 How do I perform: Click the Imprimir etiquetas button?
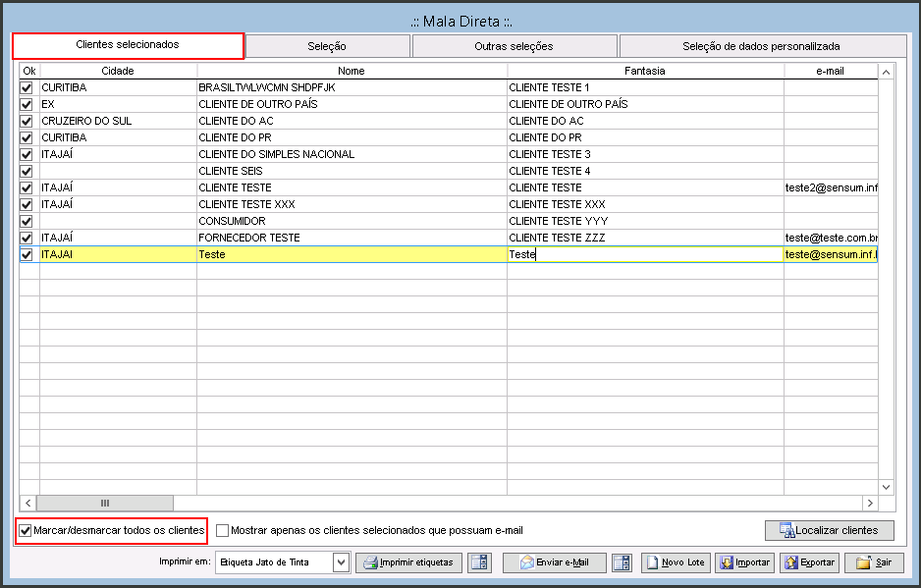[408, 562]
